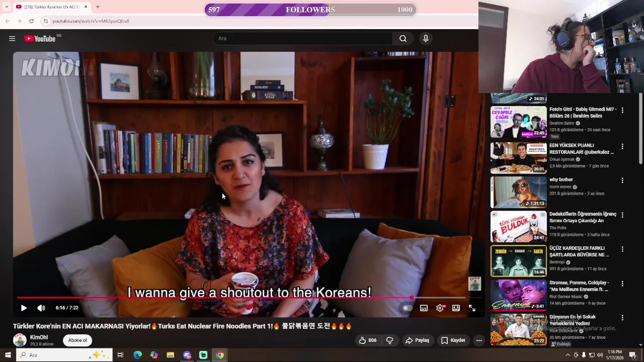This screenshot has width=644, height=362.
Task: Open the Windows Start menu
Action: [x=8, y=355]
